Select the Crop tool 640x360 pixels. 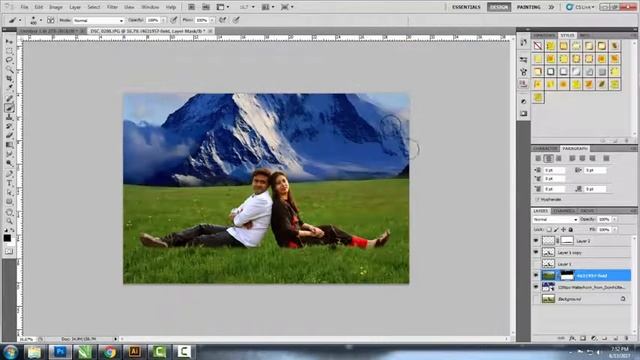point(9,78)
